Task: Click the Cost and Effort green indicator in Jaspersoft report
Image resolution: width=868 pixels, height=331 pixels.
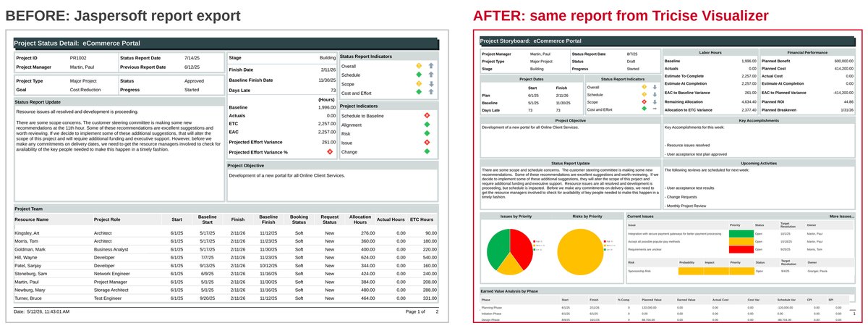Action: pyautogui.click(x=418, y=93)
